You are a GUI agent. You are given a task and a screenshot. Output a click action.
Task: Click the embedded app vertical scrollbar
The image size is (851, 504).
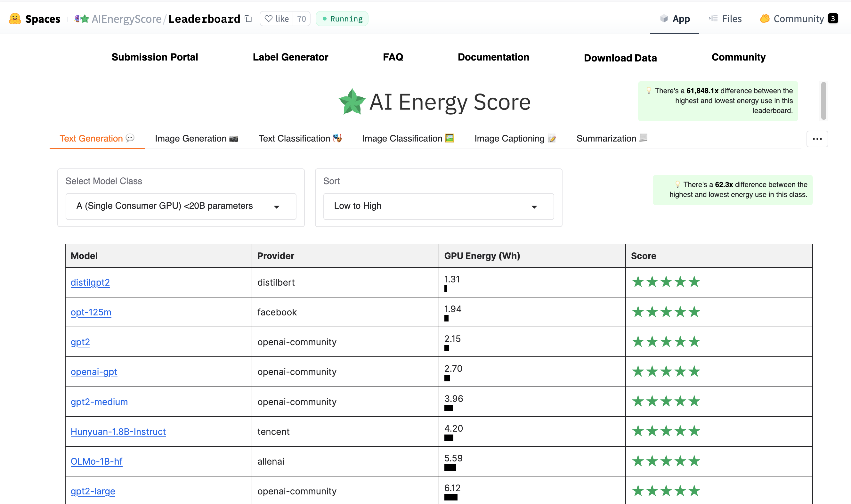(823, 101)
